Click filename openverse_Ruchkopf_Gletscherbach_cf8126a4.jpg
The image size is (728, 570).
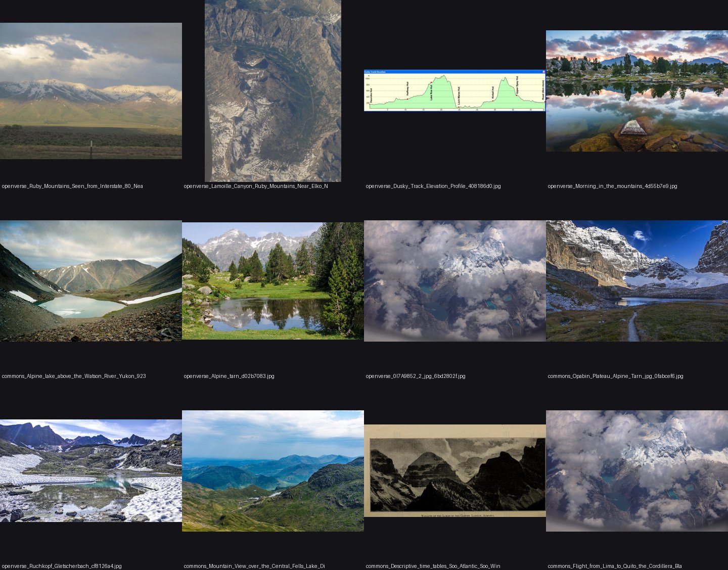tap(62, 566)
